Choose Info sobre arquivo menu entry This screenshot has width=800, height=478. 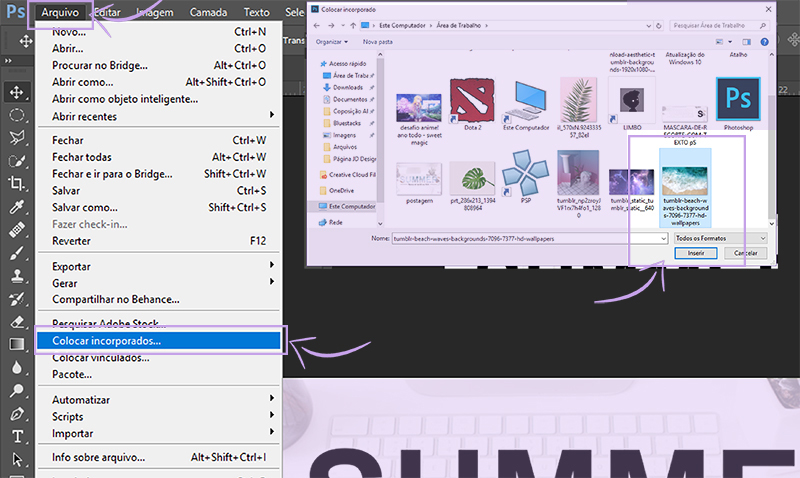click(x=158, y=457)
